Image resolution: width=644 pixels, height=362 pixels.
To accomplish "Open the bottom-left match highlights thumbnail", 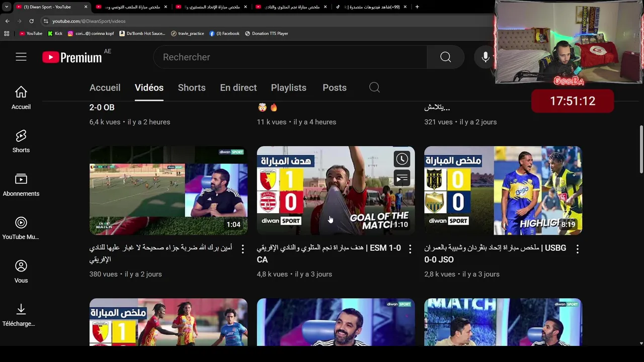I will pos(169,322).
